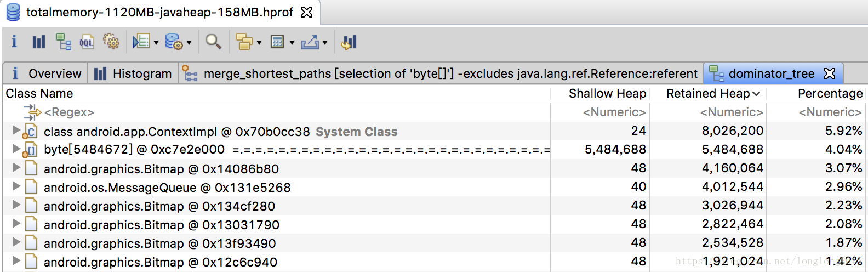Click the thread overview gears icon

tap(111, 42)
